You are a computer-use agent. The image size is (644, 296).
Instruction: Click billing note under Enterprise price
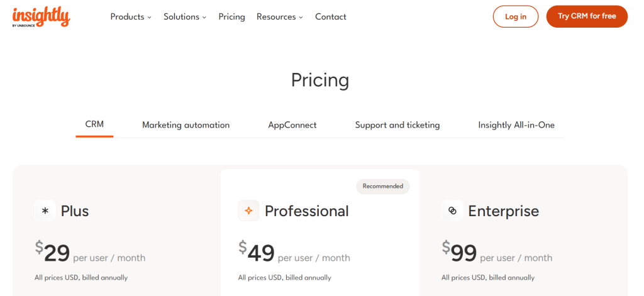[x=488, y=278]
